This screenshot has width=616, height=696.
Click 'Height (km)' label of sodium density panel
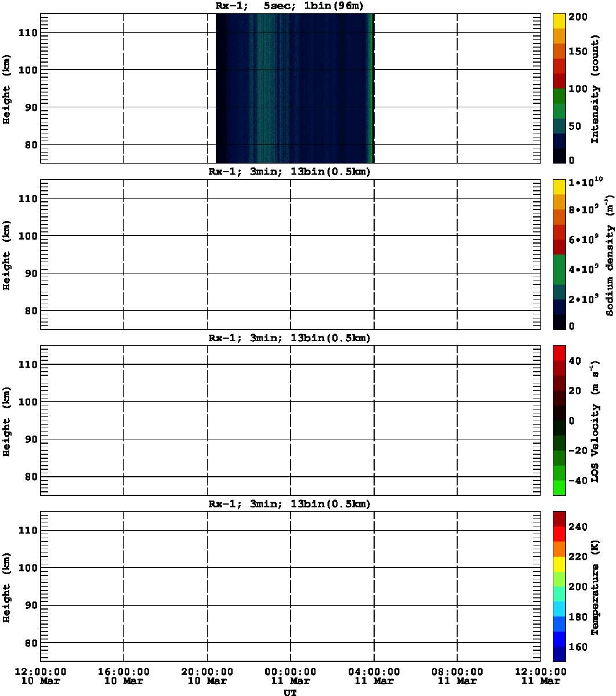pyautogui.click(x=7, y=254)
